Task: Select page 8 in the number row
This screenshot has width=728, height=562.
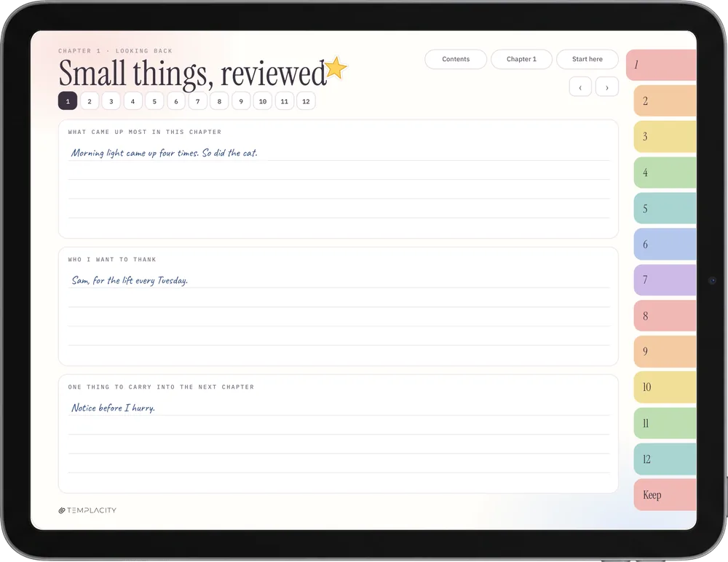Action: click(x=219, y=101)
